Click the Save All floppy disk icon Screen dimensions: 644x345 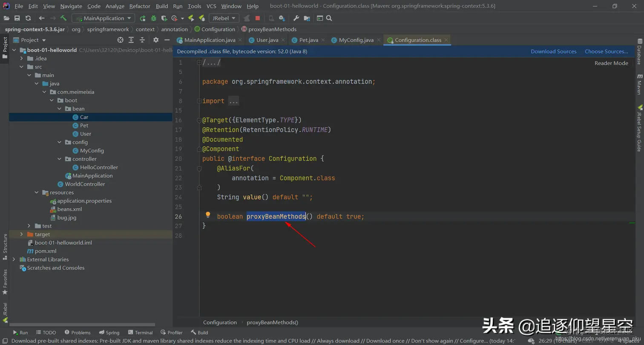coord(17,18)
